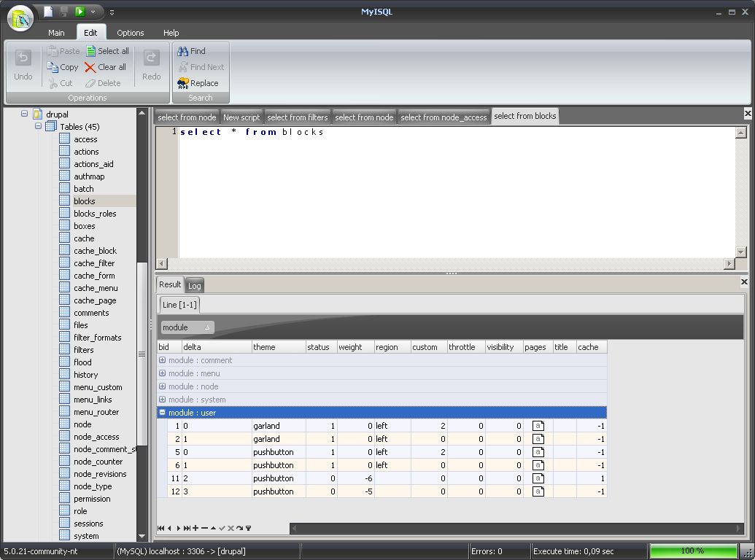Screen dimensions: 755x560
Task: Click the table tree vertical scrollbar thumb
Action: point(142,354)
